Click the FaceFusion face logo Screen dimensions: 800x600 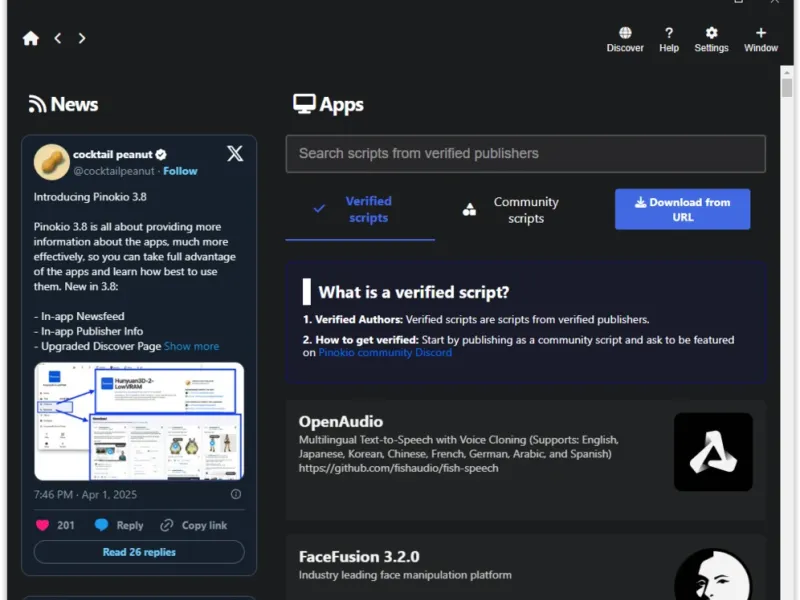[x=713, y=575]
